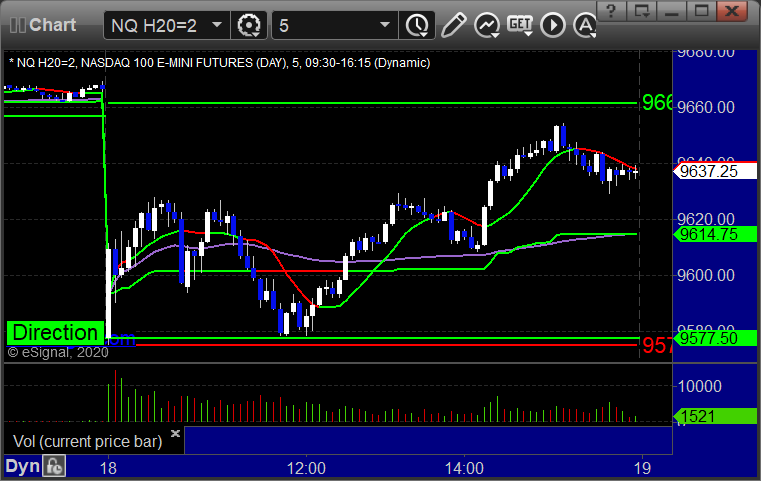Open the time template clock icon
This screenshot has height=481, width=761.
[x=417, y=25]
